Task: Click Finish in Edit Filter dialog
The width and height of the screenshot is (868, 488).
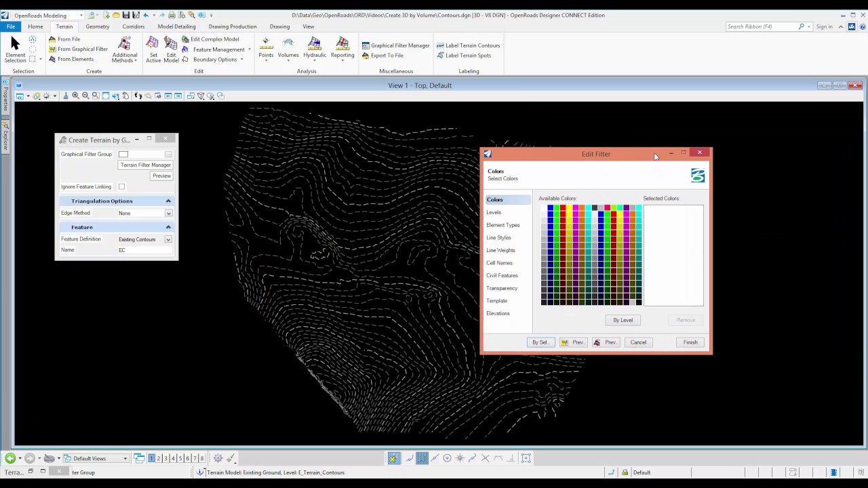Action: (x=690, y=342)
